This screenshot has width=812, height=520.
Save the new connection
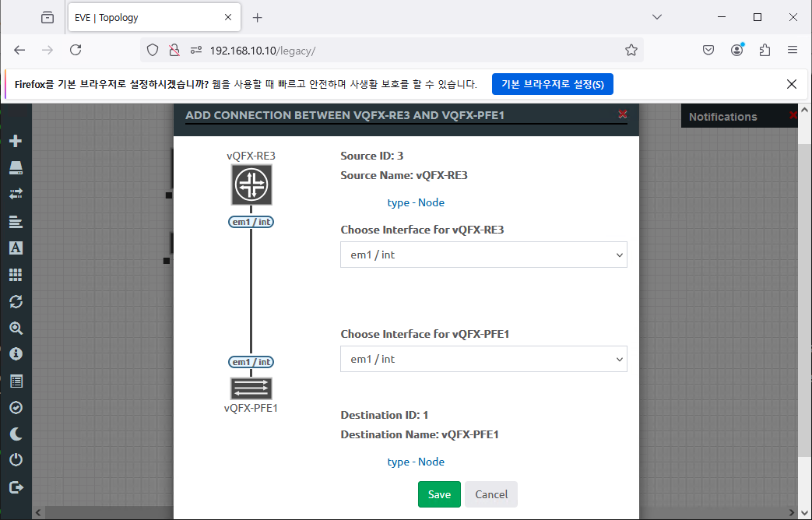tap(439, 494)
